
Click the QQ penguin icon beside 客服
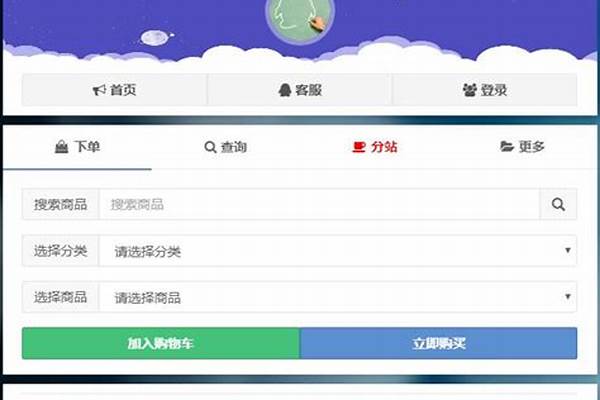tap(285, 90)
